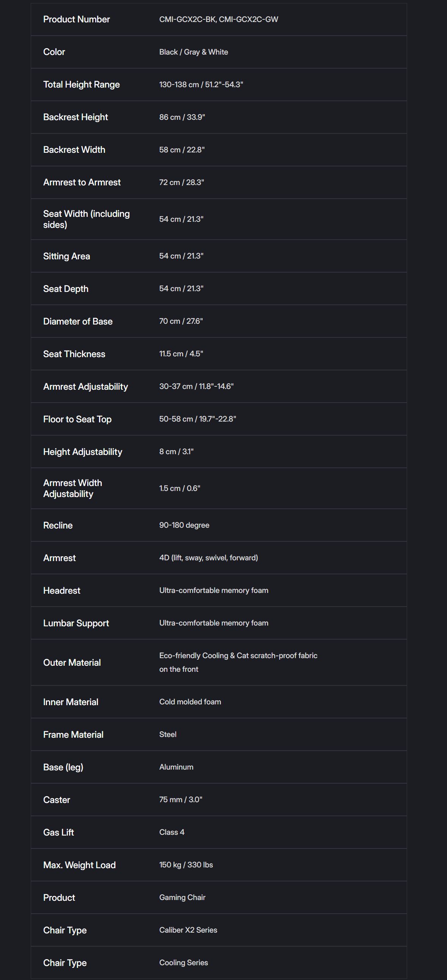Click the Floor to Seat Top value

[197, 419]
